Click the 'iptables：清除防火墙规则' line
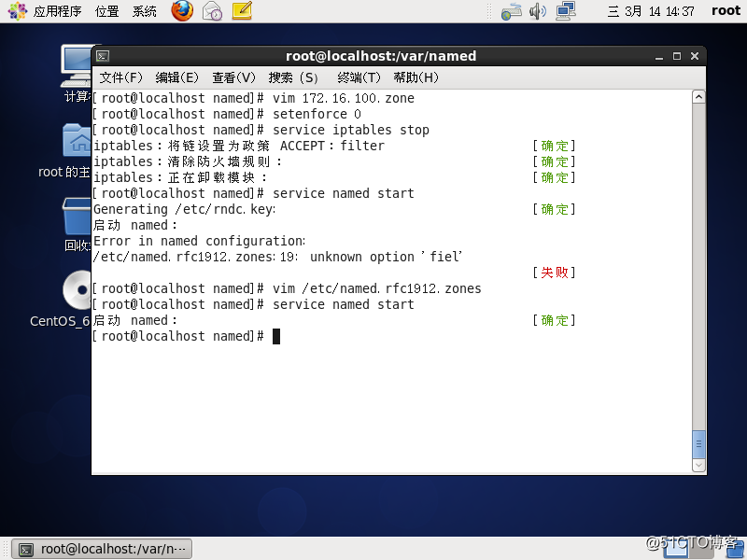This screenshot has height=560, width=747. (x=188, y=161)
